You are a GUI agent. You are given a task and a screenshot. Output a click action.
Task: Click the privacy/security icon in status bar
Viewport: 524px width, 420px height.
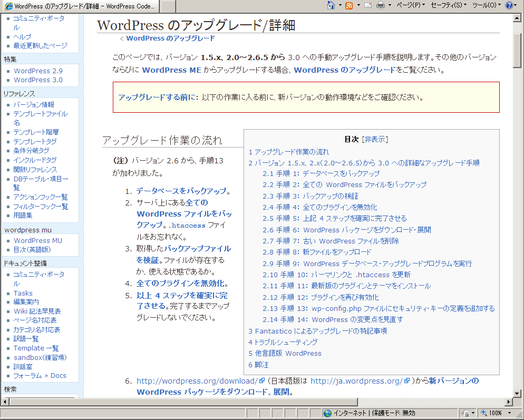pos(465,413)
